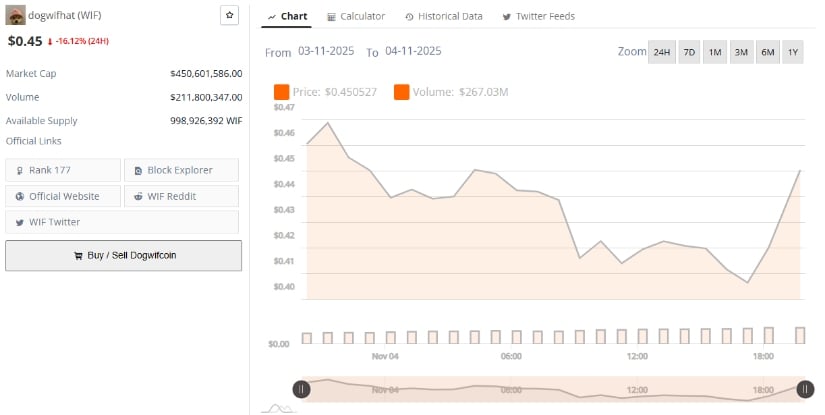Click the Rank 177 button
825x415 pixels.
tap(62, 170)
